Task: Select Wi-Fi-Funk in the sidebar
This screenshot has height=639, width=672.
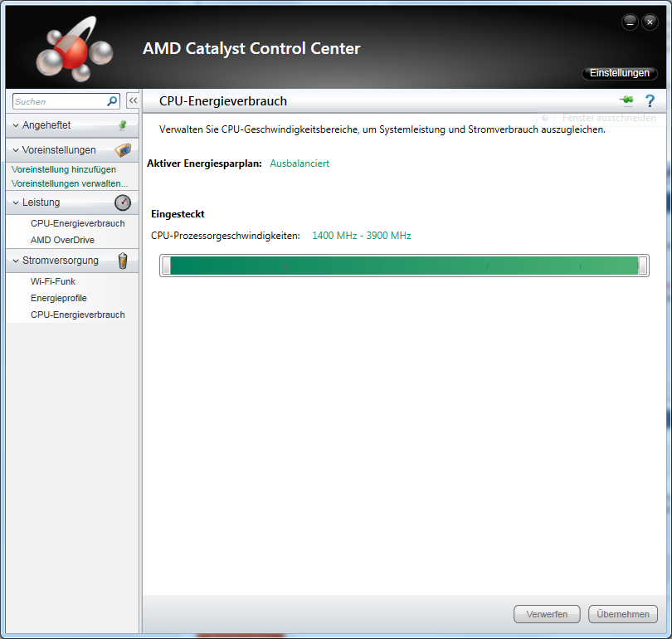Action: point(53,281)
